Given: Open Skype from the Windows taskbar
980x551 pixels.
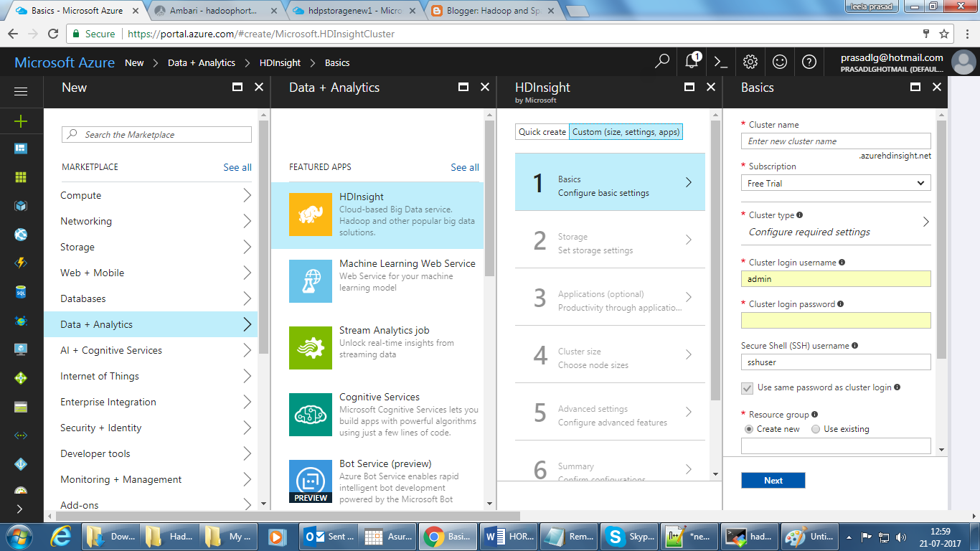Looking at the screenshot, I should (628, 535).
